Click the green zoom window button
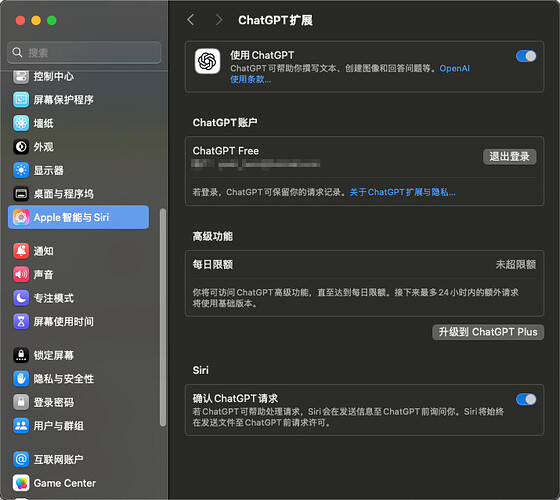 coord(52,20)
